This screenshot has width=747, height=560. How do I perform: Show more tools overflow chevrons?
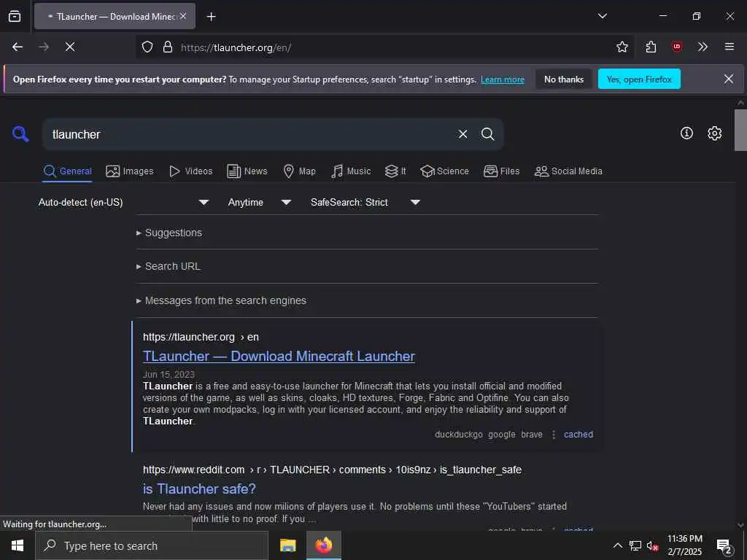pyautogui.click(x=703, y=47)
